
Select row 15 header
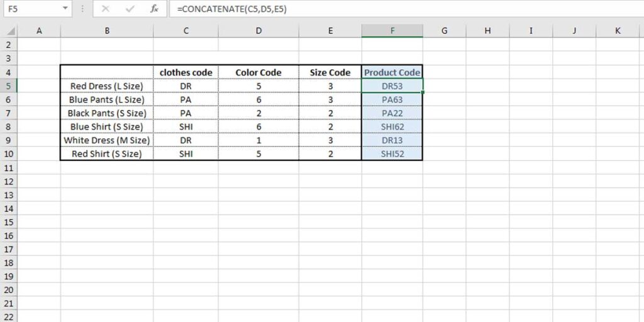pyautogui.click(x=9, y=222)
